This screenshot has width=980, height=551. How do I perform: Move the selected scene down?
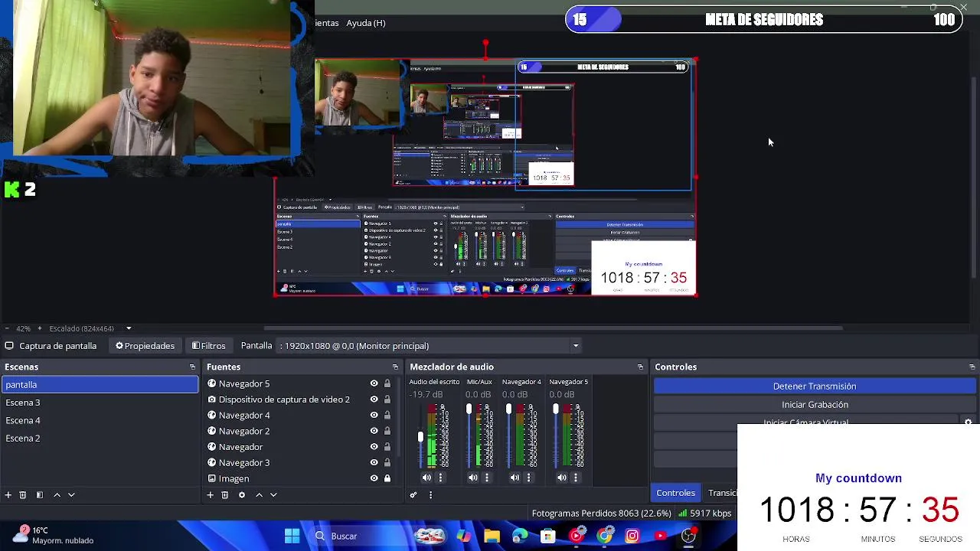click(x=71, y=495)
